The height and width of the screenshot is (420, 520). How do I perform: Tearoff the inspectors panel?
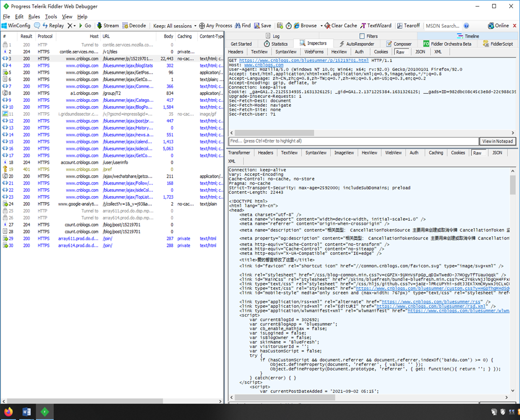tap(409, 26)
